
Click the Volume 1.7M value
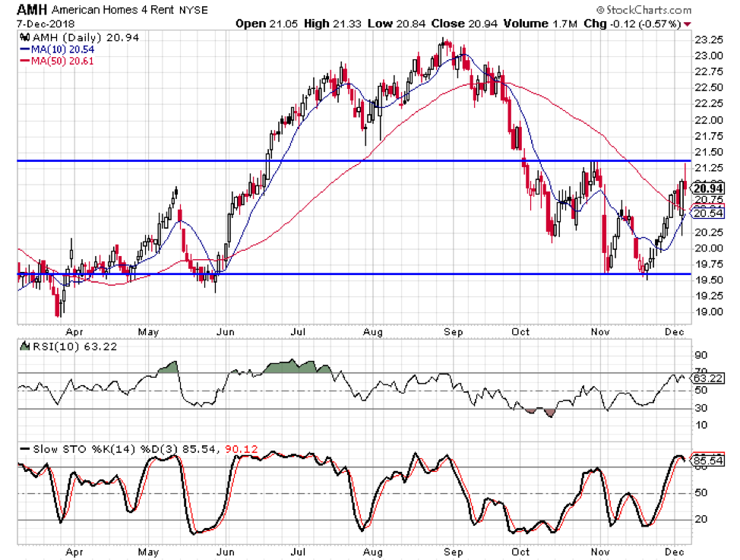(x=540, y=24)
